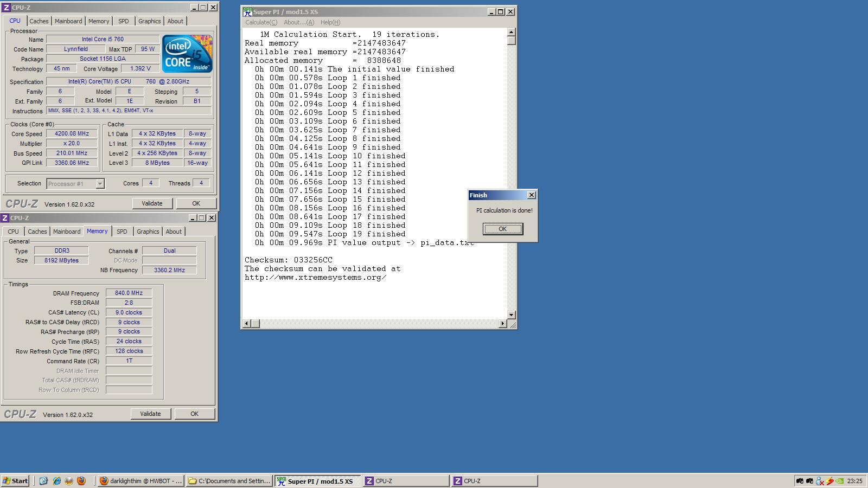868x488 pixels.
Task: Click the DRAM Frequency value 840.0 MHz
Action: tap(129, 293)
